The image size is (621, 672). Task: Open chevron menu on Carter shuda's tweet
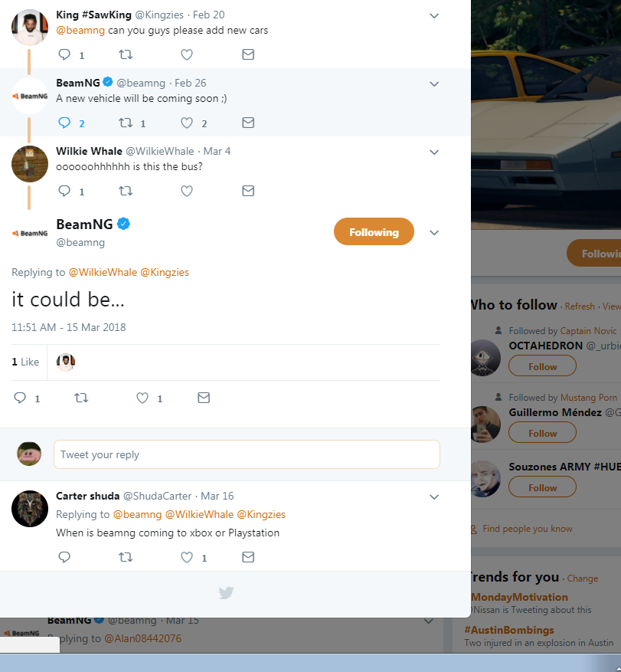pyautogui.click(x=434, y=497)
